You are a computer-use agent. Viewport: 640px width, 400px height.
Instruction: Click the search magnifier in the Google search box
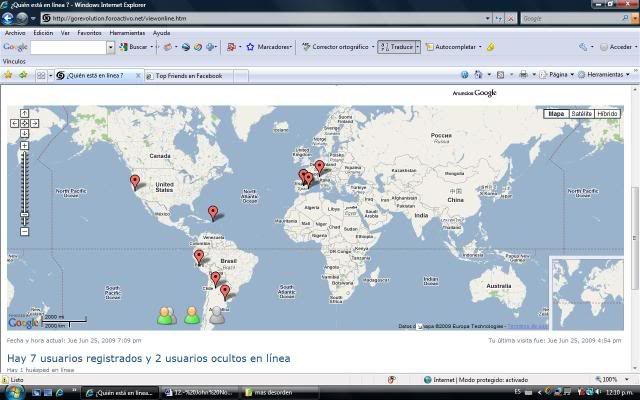coord(625,18)
